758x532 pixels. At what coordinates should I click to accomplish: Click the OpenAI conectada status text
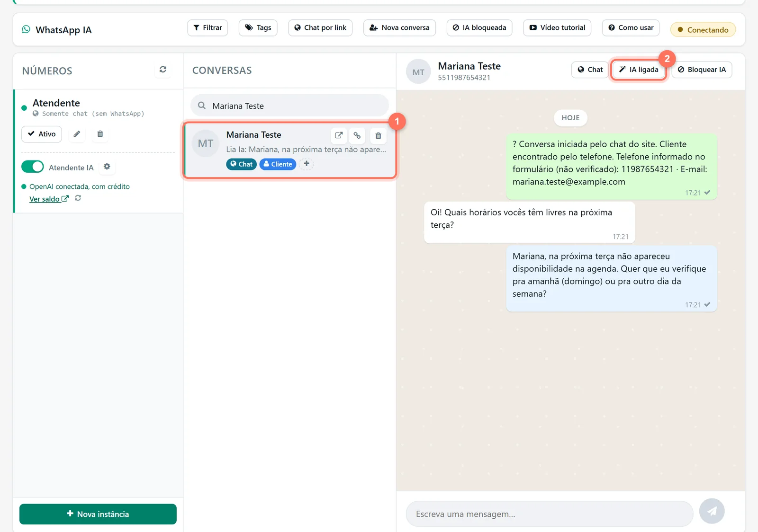point(80,186)
